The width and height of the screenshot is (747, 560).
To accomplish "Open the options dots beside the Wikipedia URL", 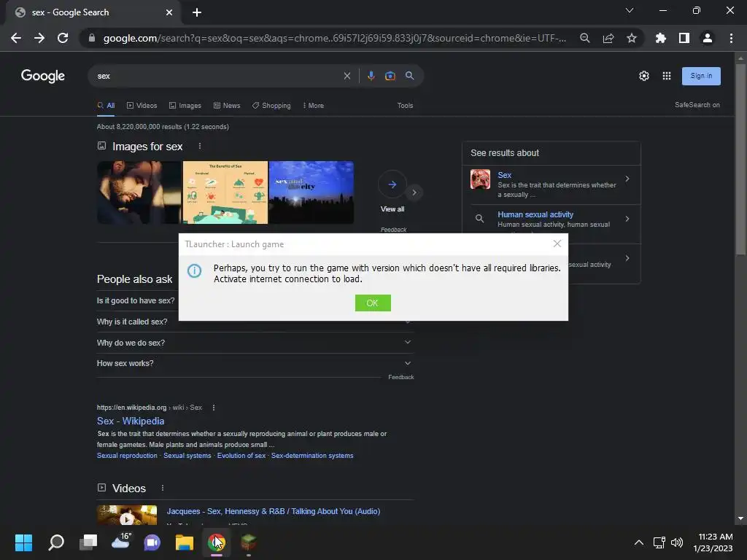I will pyautogui.click(x=214, y=408).
